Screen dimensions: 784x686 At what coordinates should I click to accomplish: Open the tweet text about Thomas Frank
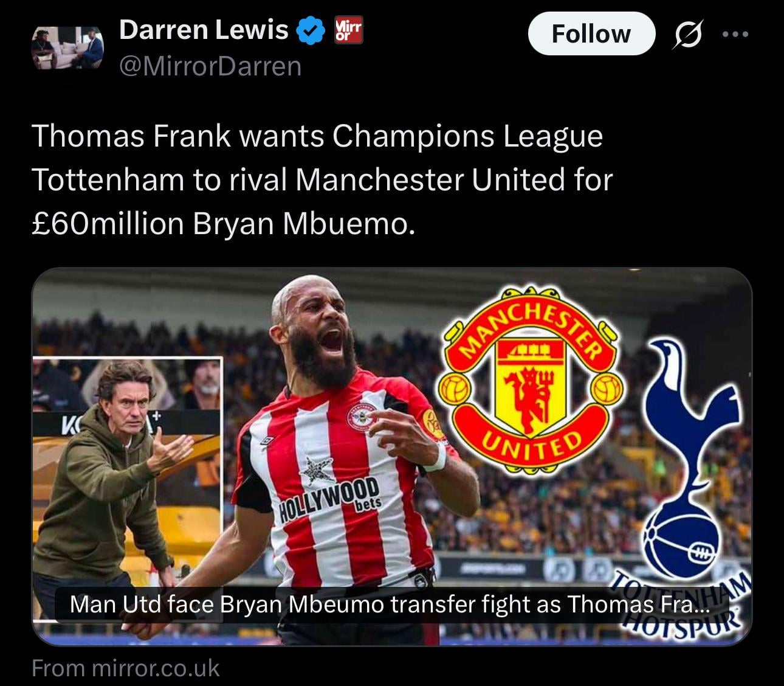point(322,179)
